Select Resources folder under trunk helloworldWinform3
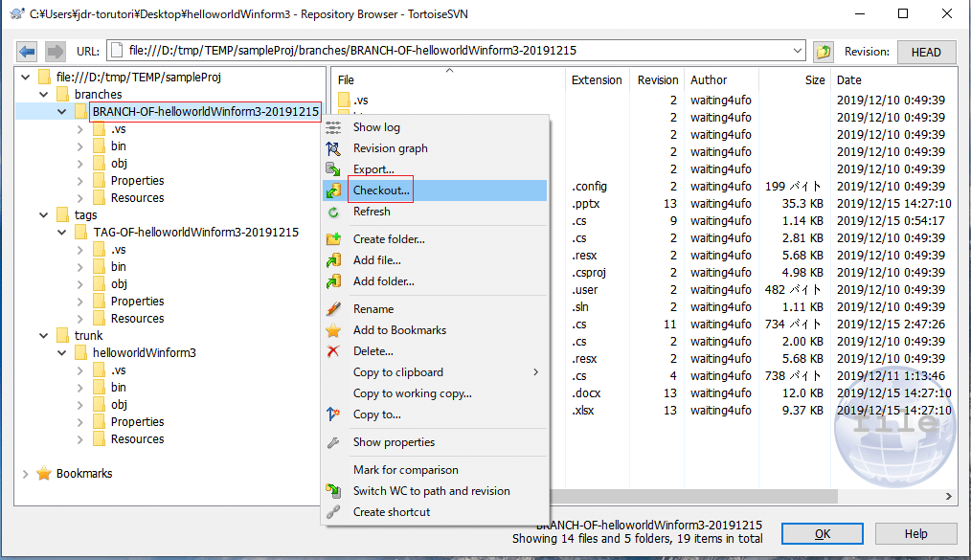The height and width of the screenshot is (560, 971). [137, 439]
